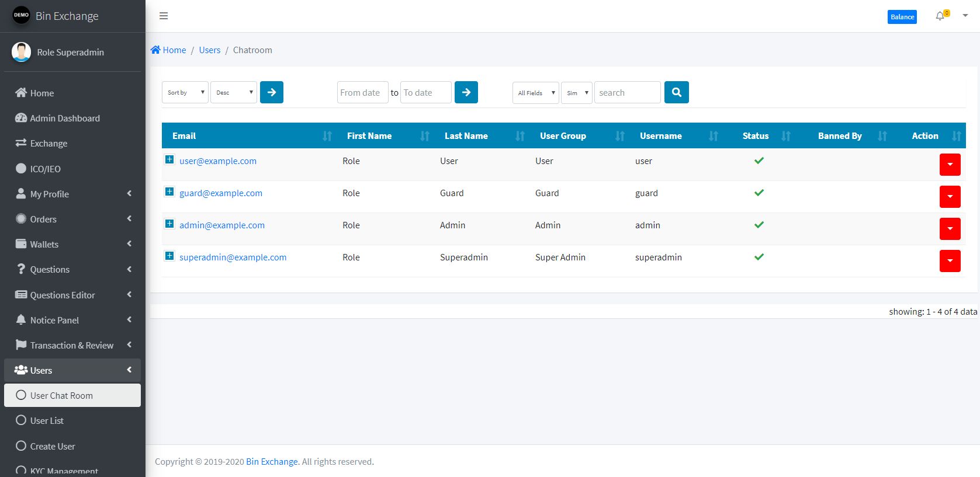Viewport: 980px width, 477px height.
Task: Expand Wallets sidebar menu
Action: pos(72,244)
